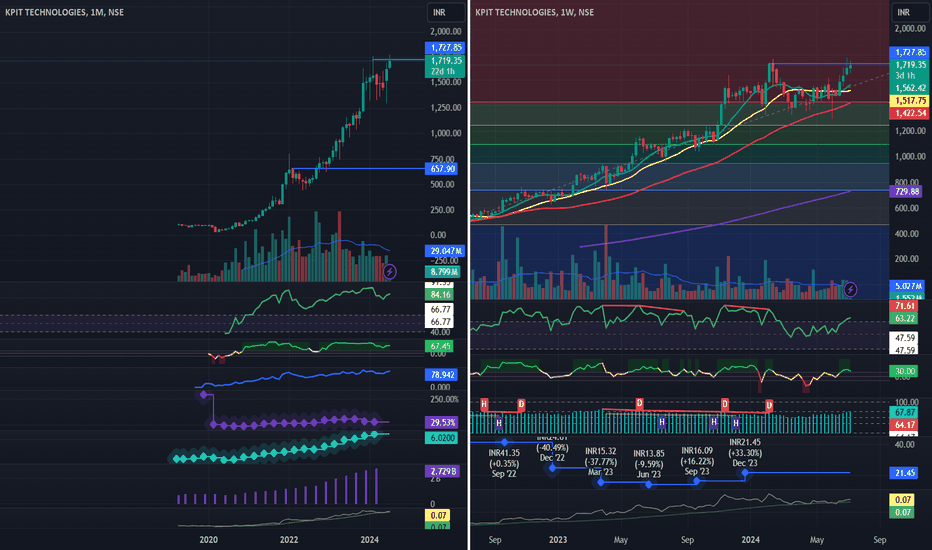The image size is (932, 550).
Task: Click the lightning icon on the monthly chart
Action: pyautogui.click(x=389, y=272)
